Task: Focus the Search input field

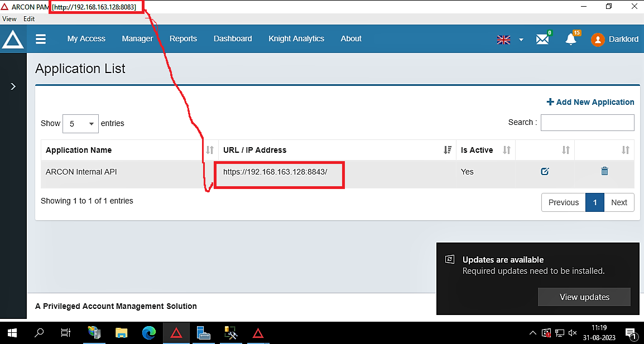Action: (x=587, y=123)
